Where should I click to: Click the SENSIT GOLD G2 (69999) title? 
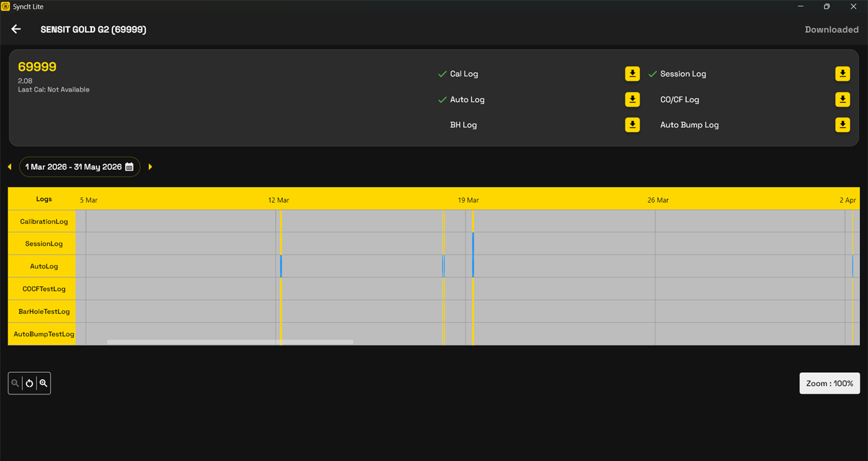coord(94,29)
